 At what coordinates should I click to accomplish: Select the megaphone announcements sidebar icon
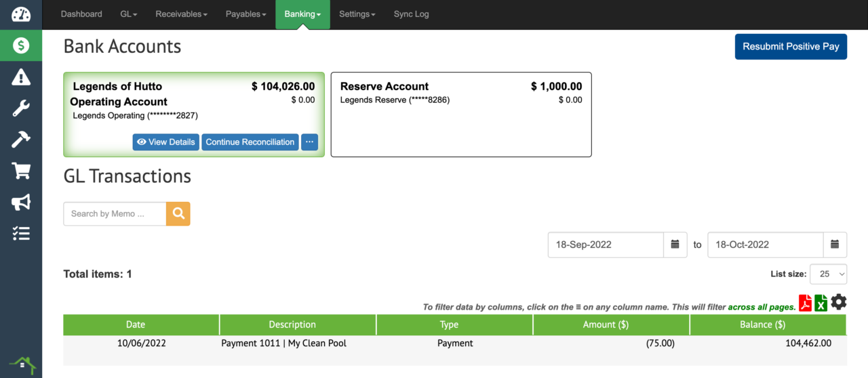[x=21, y=202]
